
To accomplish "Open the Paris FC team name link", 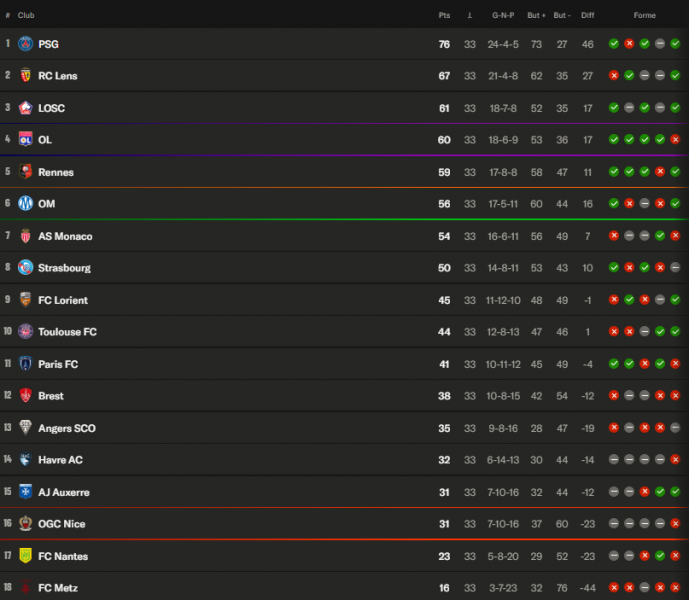I will 58,364.
